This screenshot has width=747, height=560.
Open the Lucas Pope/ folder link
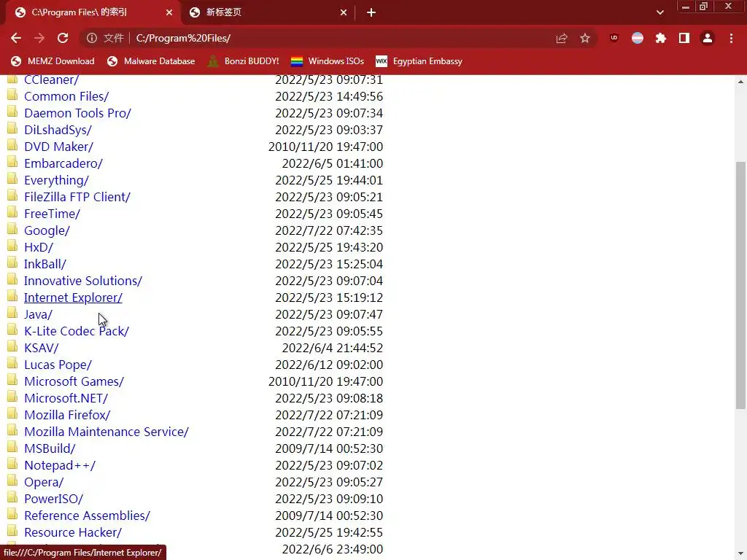tap(58, 365)
